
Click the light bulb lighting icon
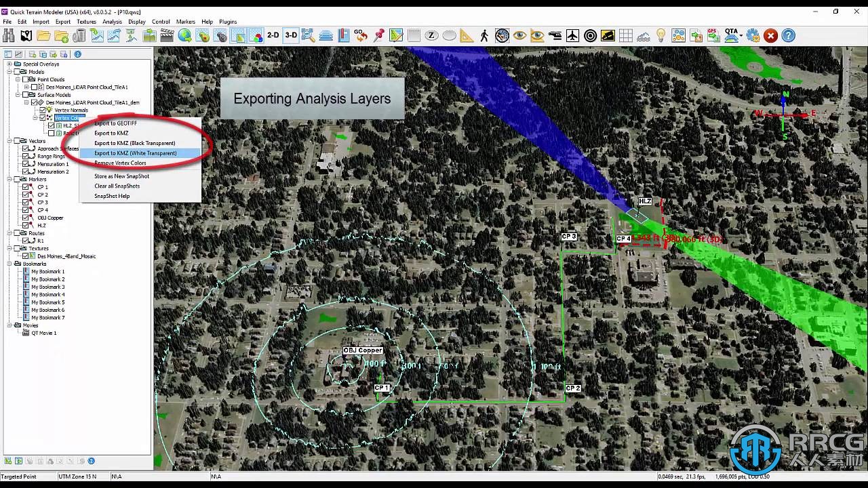(660, 35)
